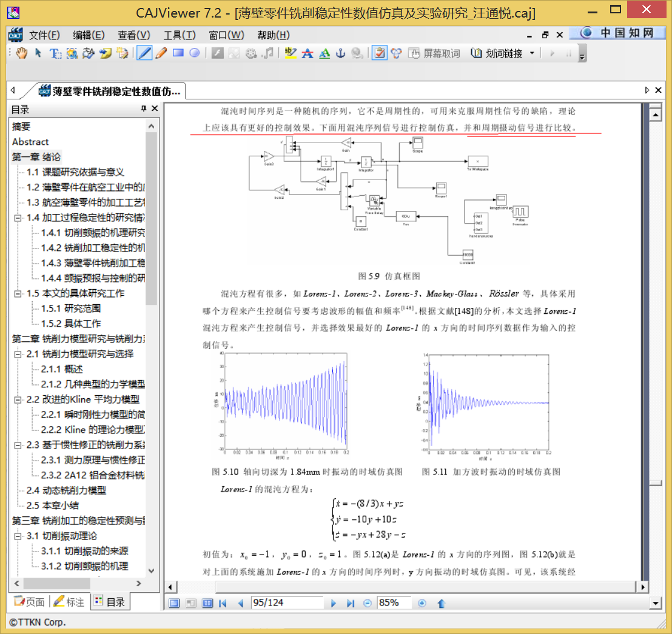Click the blue up arrow button
The width and height of the screenshot is (672, 634).
point(442,603)
